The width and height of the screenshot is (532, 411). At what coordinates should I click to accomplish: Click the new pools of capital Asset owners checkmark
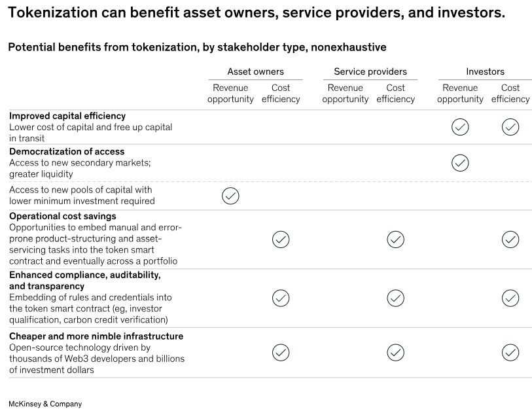pos(230,196)
